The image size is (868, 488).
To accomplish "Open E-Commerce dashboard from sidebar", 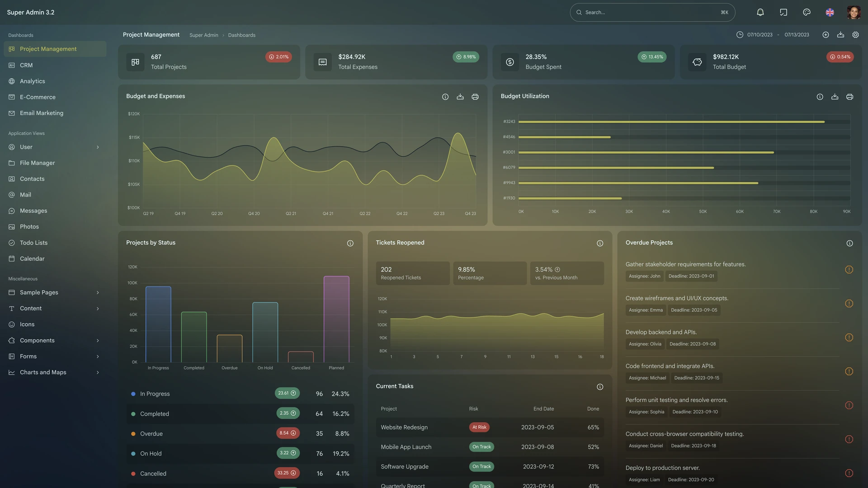I will coord(55,97).
